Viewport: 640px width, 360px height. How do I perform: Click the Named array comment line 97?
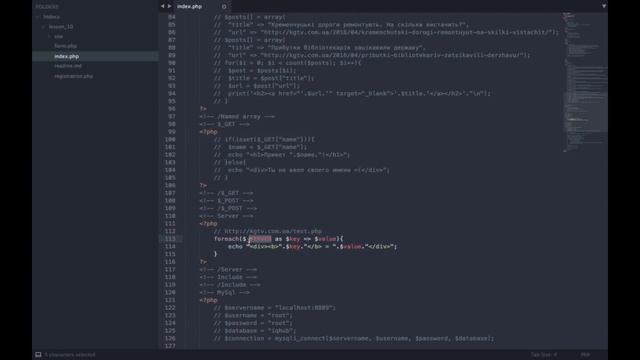[x=237, y=116]
